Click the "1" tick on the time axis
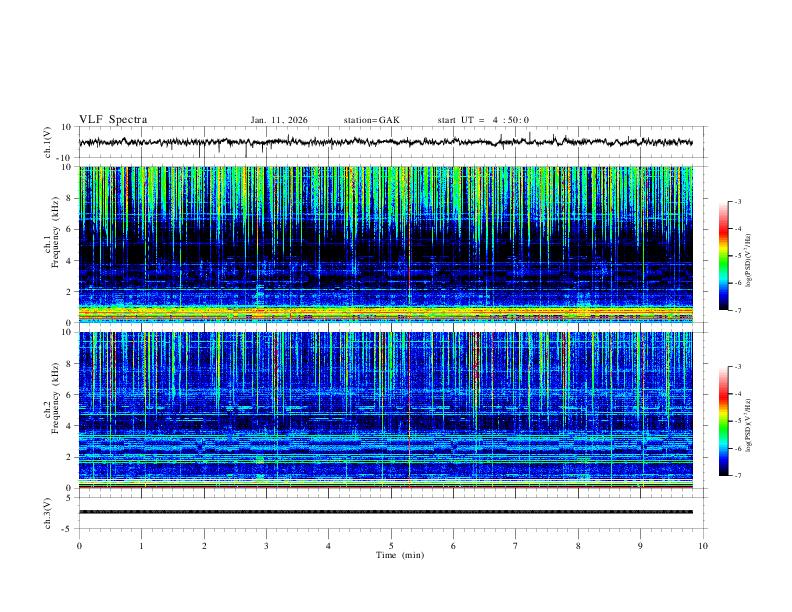Screen dimensions: 792x612 [x=141, y=546]
